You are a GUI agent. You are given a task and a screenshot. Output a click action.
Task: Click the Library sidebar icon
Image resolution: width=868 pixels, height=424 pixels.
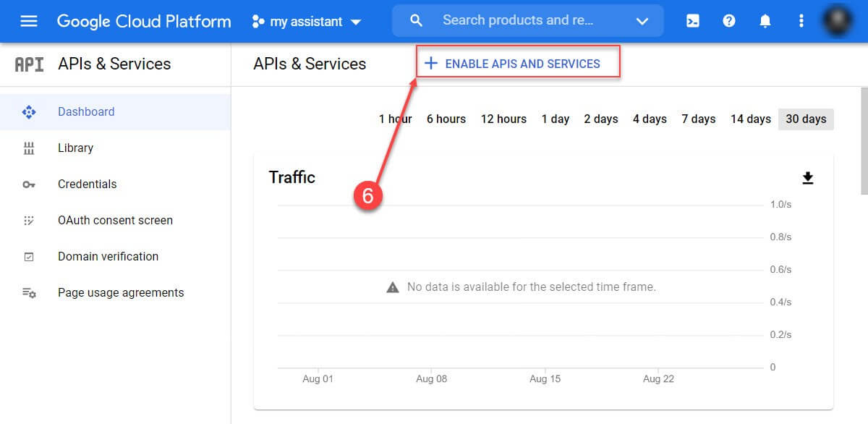[28, 148]
